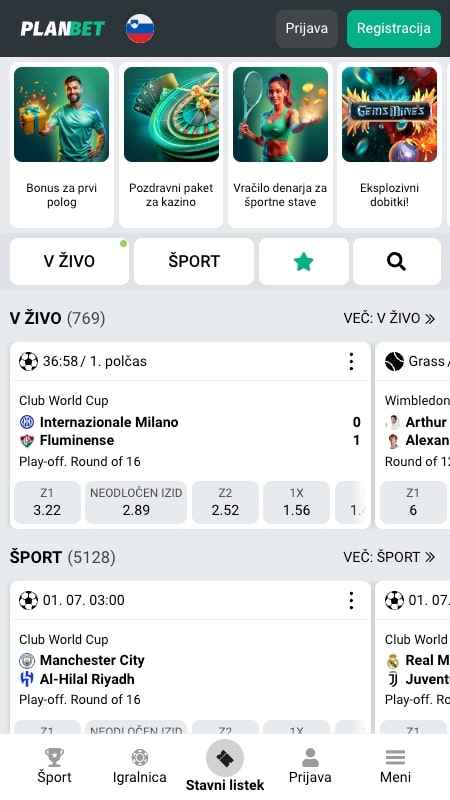Viewport: 450px width, 800px height.
Task: Open the Gems Mines promo thumbnail
Action: [x=389, y=114]
